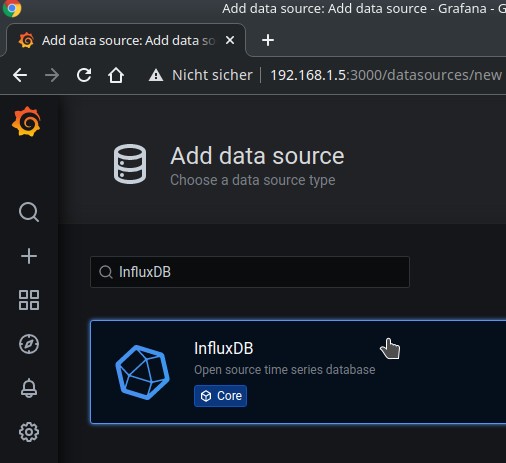This screenshot has width=506, height=463.
Task: Click the Chrome logo in title bar
Action: point(12,8)
